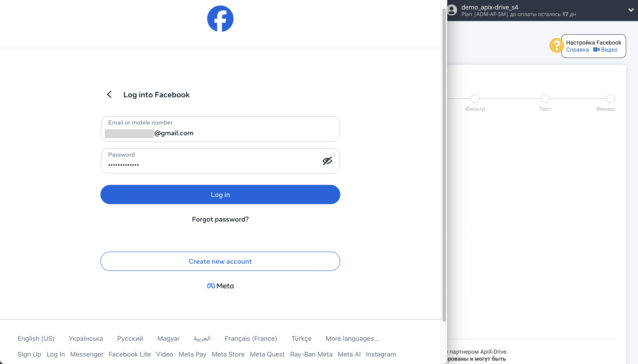Toggle the password visibility eye icon
Screen dimensions: 638x364
pos(327,161)
